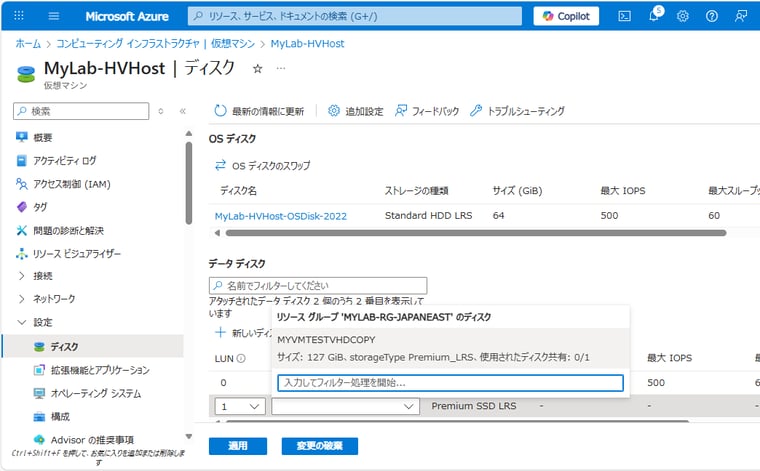Click the sidebar scrollbar up arrow

[189, 133]
